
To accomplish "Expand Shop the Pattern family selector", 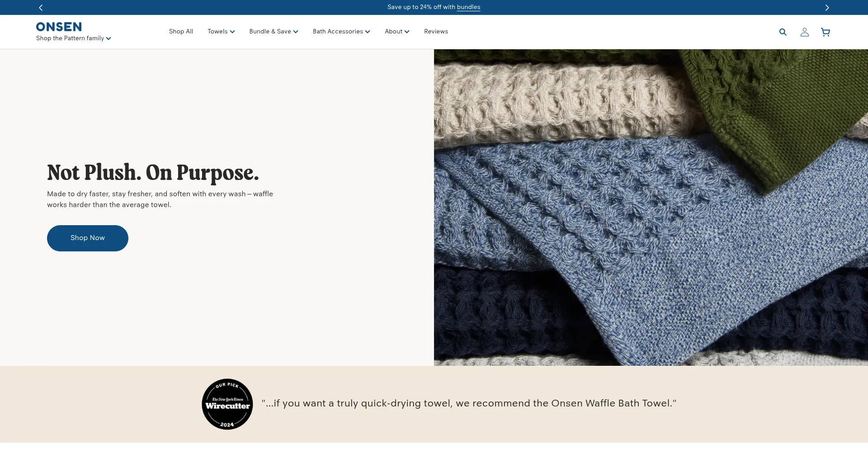I will click(73, 38).
